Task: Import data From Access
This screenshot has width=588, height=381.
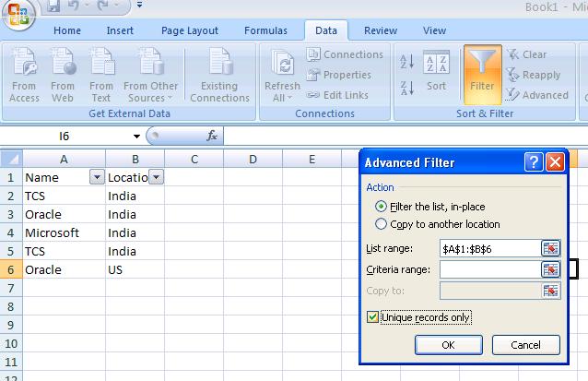Action: click(x=24, y=75)
